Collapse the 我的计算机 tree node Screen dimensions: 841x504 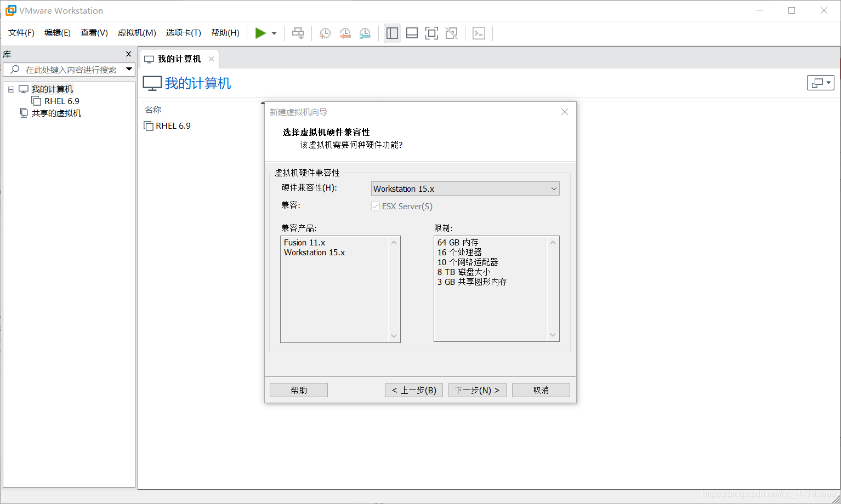[11, 89]
